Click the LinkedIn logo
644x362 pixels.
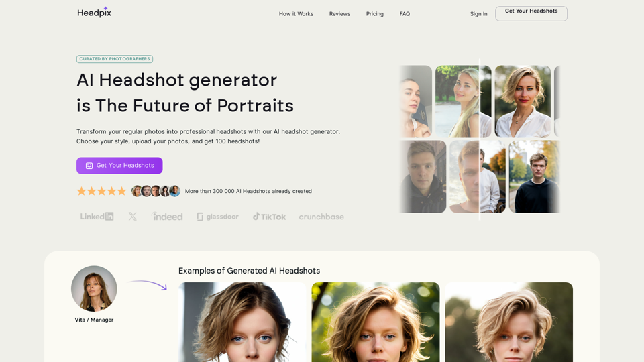(97, 217)
